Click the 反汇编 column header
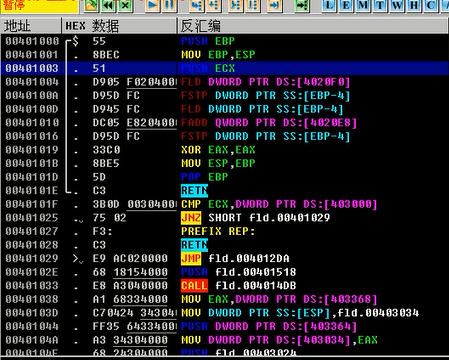 (312, 26)
